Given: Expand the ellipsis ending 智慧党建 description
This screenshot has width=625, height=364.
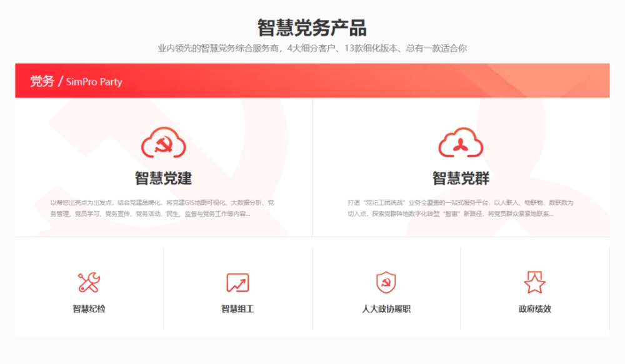Looking at the screenshot, I should [x=247, y=214].
